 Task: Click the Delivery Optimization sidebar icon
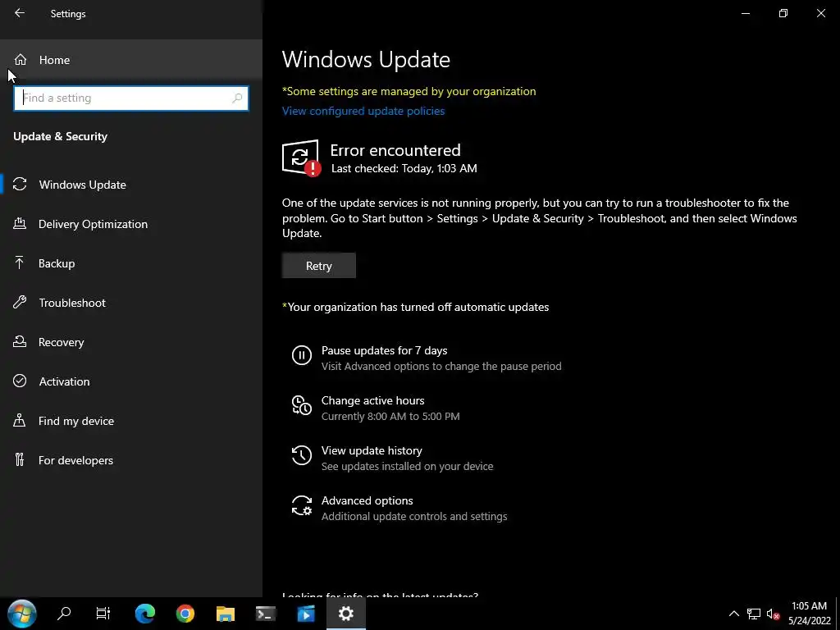point(20,223)
